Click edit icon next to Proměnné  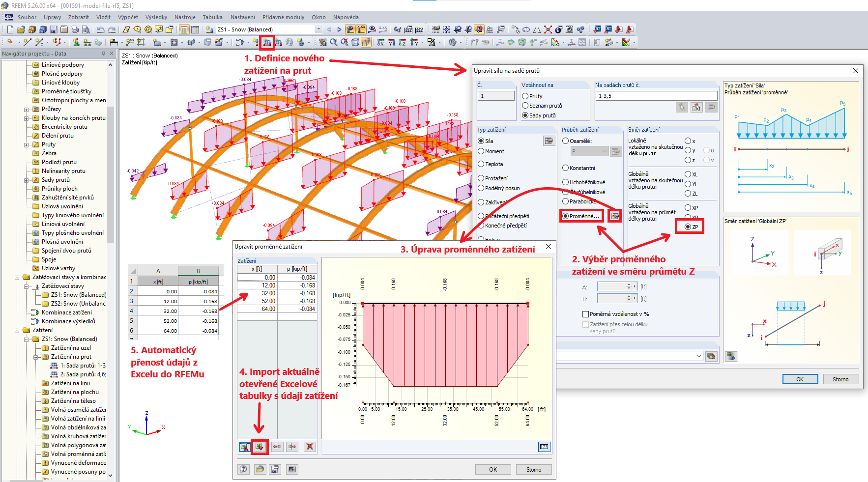click(614, 216)
